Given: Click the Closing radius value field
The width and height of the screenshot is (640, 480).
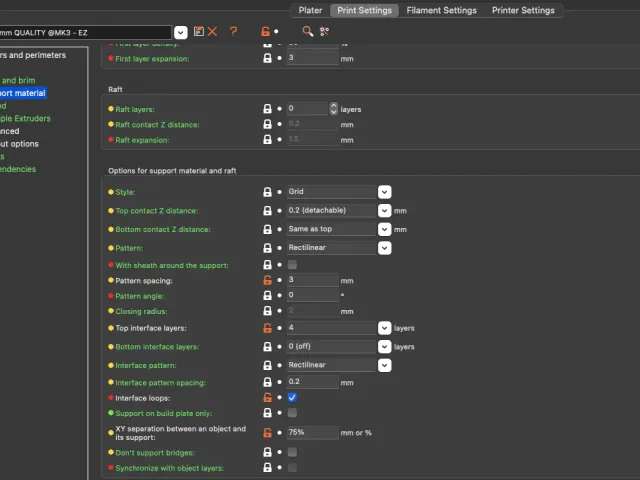Looking at the screenshot, I should coord(313,311).
